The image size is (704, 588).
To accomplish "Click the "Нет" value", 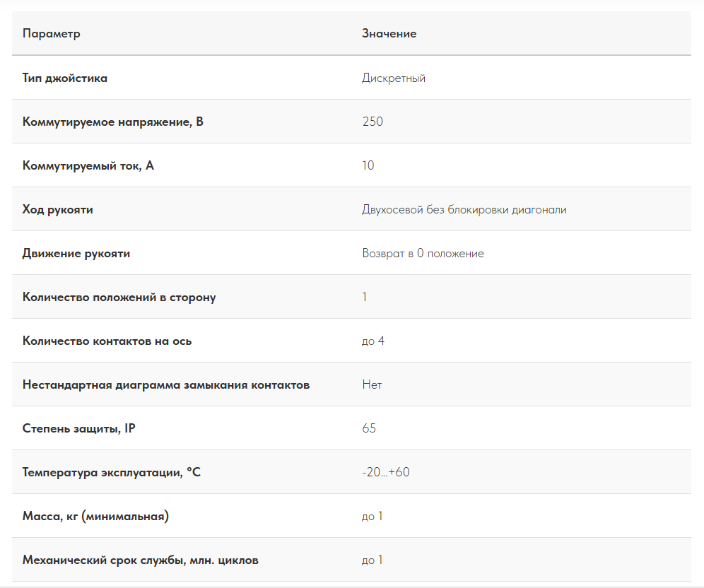I will tap(372, 385).
